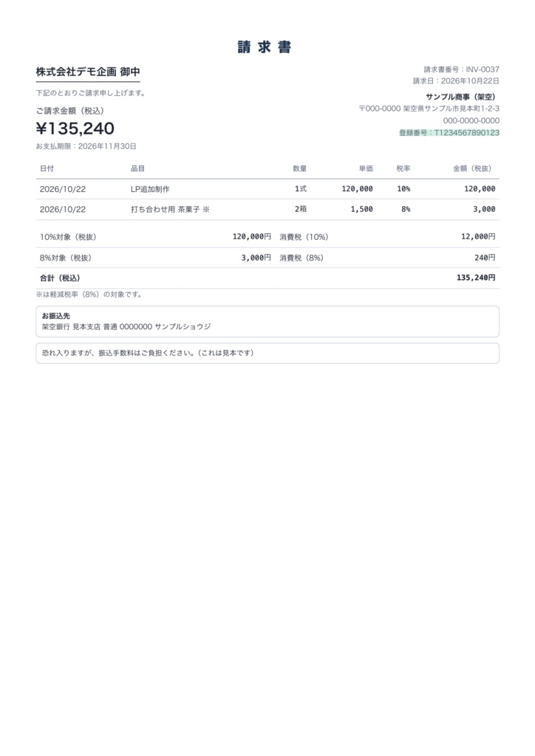Click the grand total 135,240円
Image resolution: width=535 pixels, height=756 pixels.
pyautogui.click(x=476, y=278)
